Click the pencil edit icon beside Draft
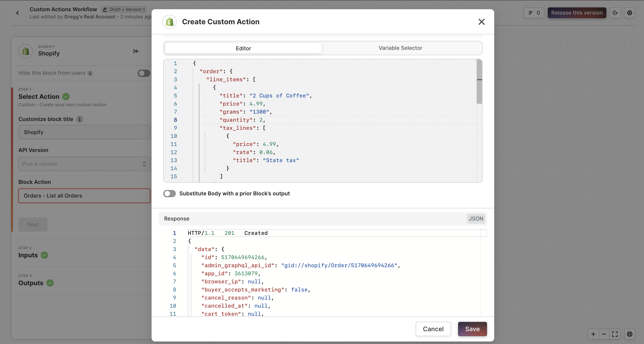Viewport: 644px width, 344px height. point(105,9)
